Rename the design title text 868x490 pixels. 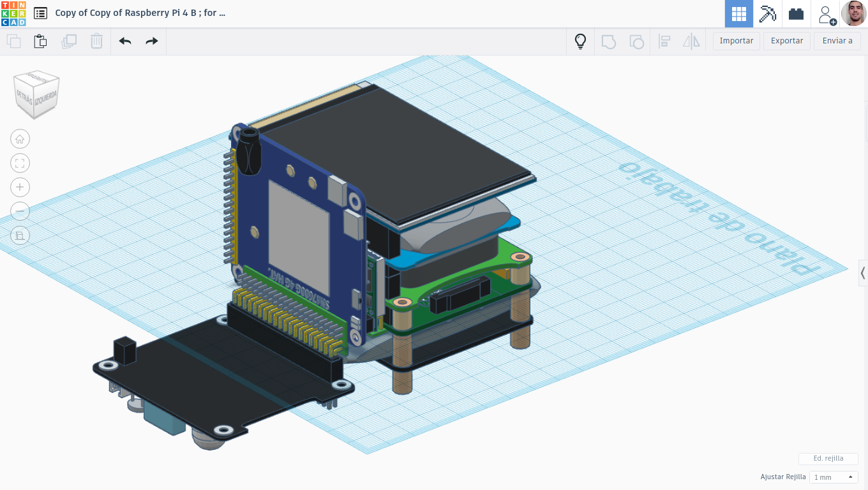coord(140,13)
